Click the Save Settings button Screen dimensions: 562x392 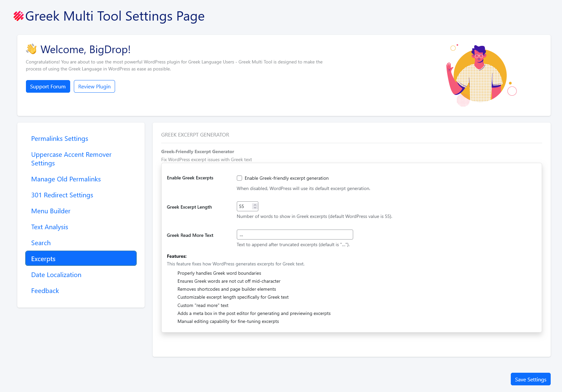530,379
